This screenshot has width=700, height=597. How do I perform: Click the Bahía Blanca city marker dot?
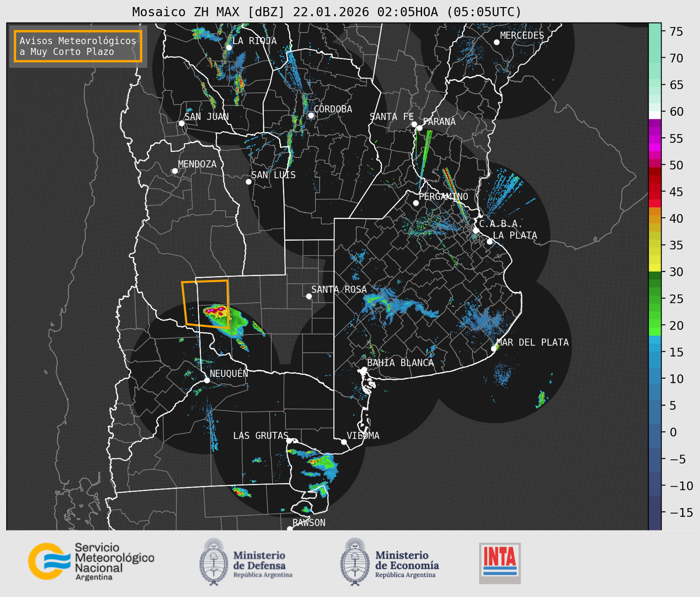[364, 369]
